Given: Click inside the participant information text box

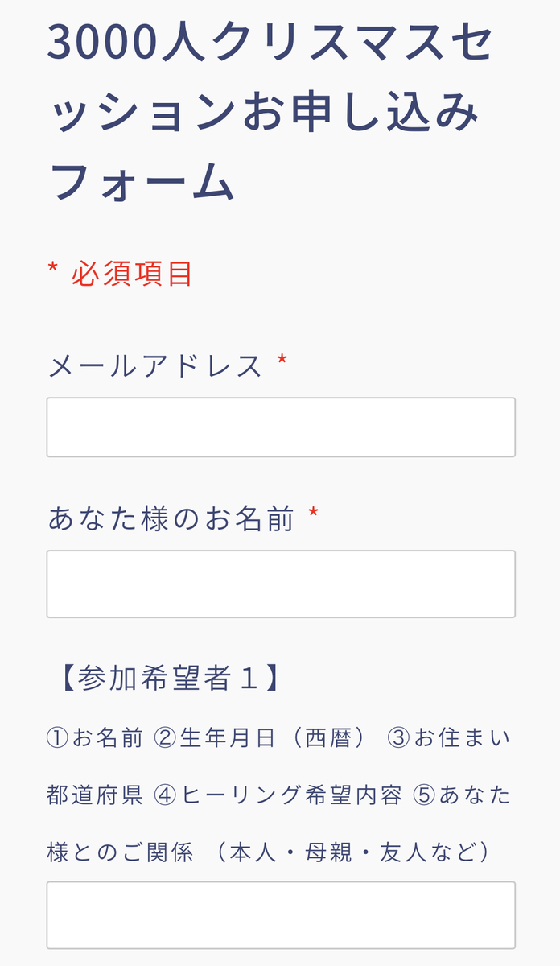Looking at the screenshot, I should pos(280,914).
